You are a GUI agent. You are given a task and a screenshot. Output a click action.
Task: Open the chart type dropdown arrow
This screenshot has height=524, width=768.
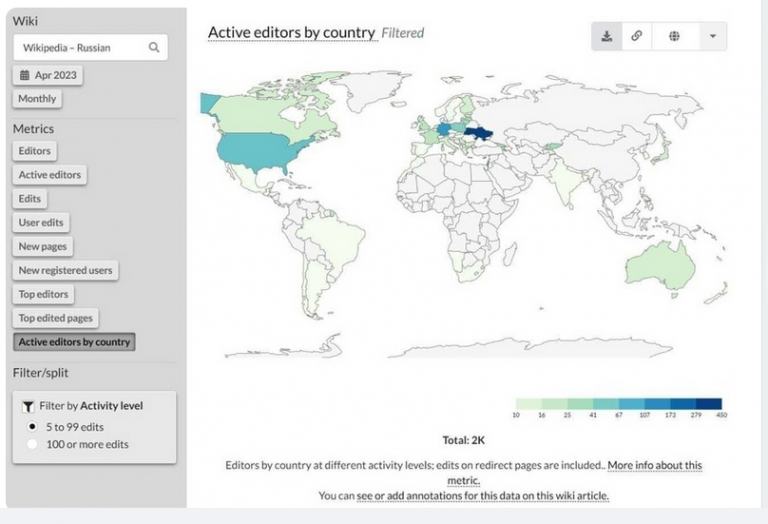pyautogui.click(x=712, y=36)
